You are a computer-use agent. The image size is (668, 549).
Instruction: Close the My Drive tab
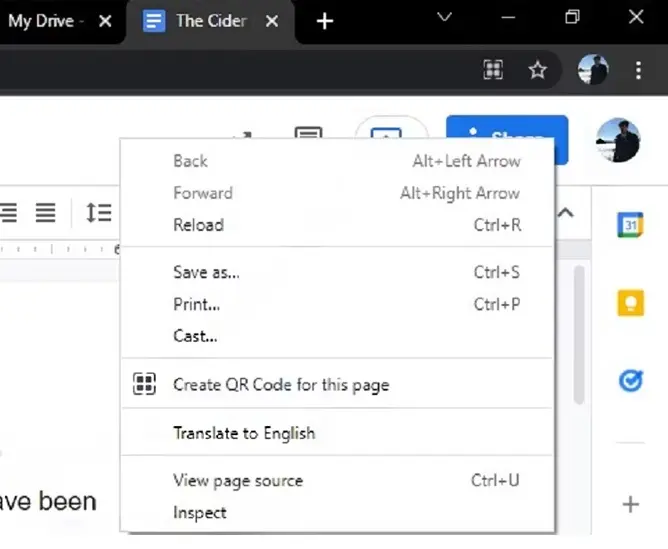(x=105, y=21)
